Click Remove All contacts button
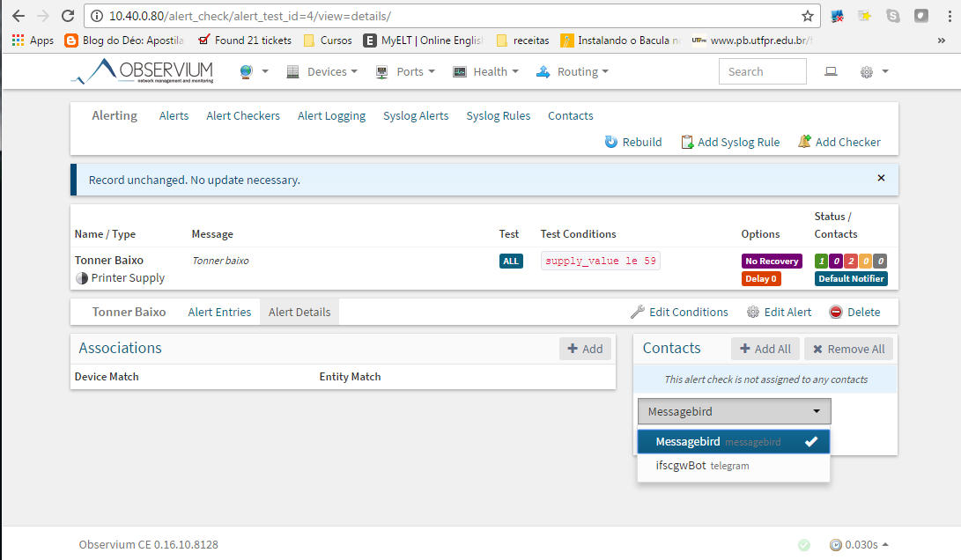The height and width of the screenshot is (560, 961). pyautogui.click(x=848, y=349)
